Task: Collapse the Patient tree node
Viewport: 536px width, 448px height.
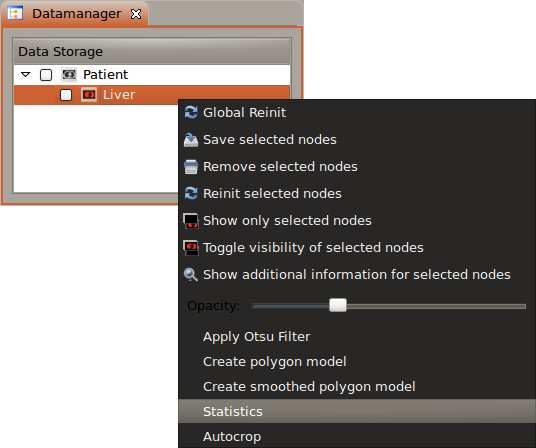Action: tap(26, 74)
